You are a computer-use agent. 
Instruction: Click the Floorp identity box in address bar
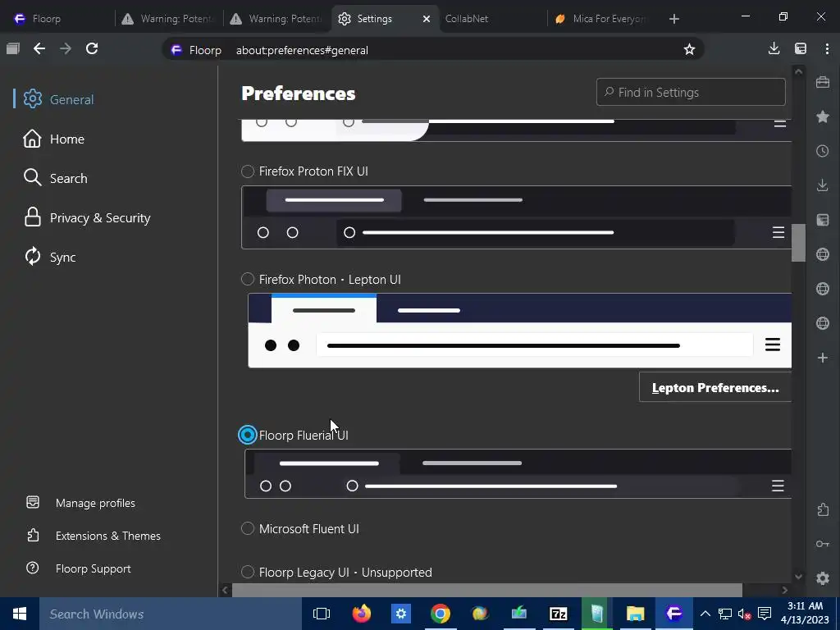click(196, 50)
